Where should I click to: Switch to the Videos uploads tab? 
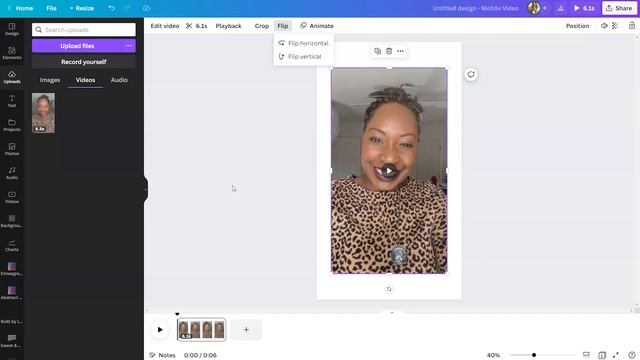coord(85,80)
